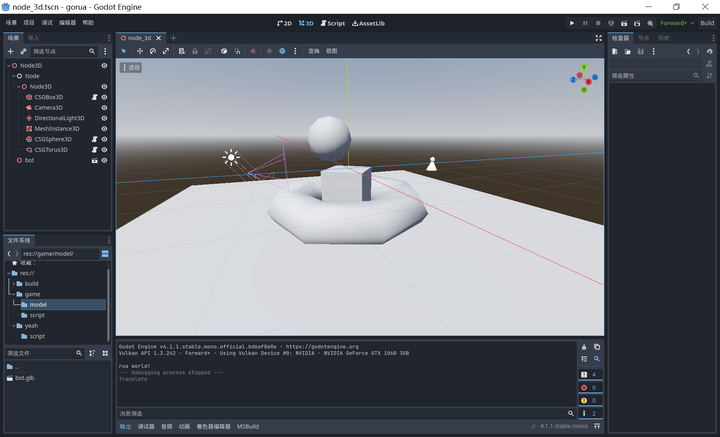Screen dimensions: 720x437
Task: Click the instantiate child scene link icon
Action: click(23, 51)
